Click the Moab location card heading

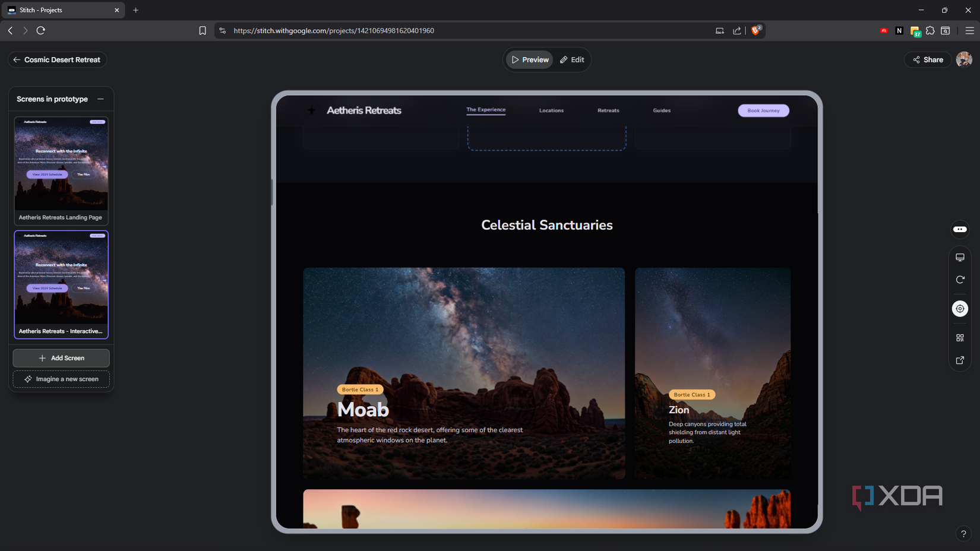pos(363,410)
